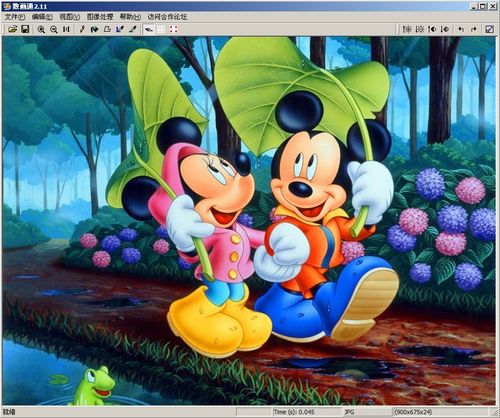This screenshot has height=418, width=500.
Task: Click the decrease contrast icon
Action: (445, 29)
